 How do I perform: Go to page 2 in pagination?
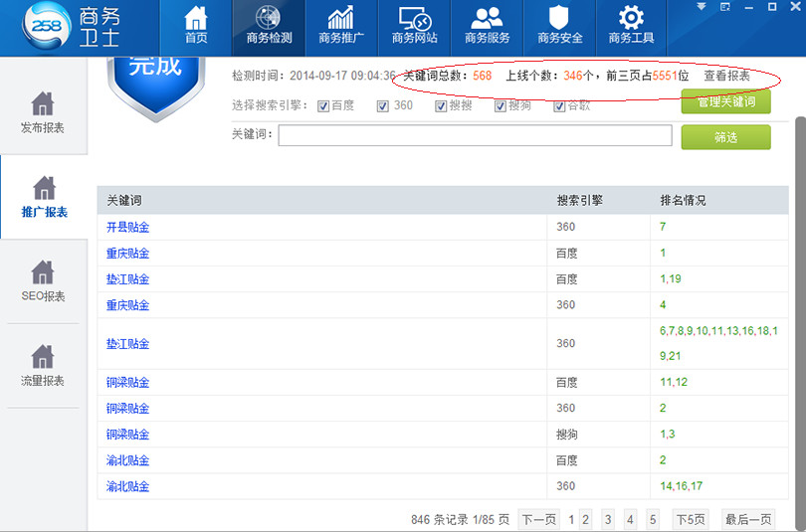(x=585, y=520)
